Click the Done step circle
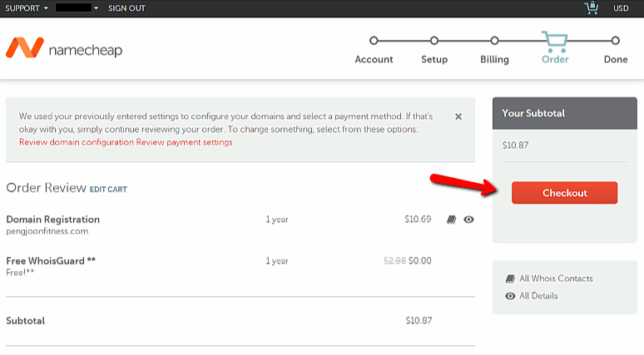644x355 pixels. tap(616, 41)
